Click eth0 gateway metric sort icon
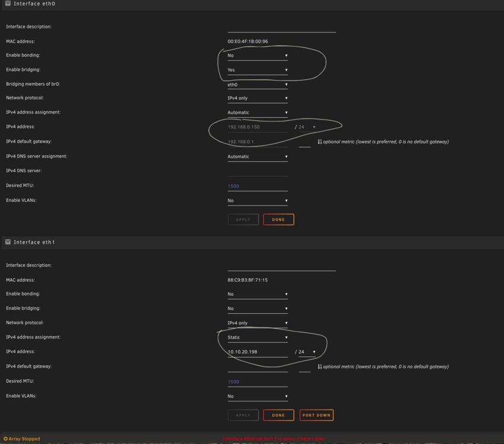Viewport: 504px width, 444px height. pos(320,141)
